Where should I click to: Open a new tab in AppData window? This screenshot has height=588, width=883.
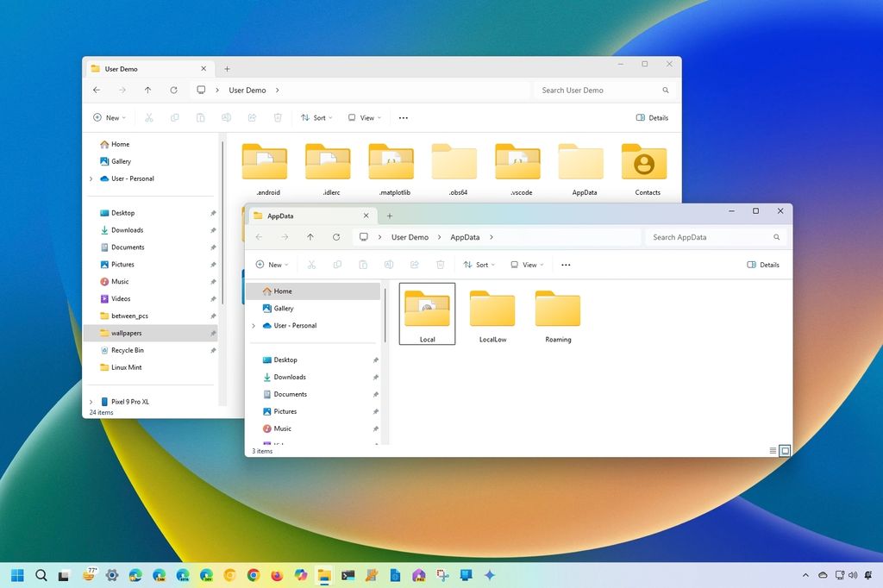tap(390, 216)
